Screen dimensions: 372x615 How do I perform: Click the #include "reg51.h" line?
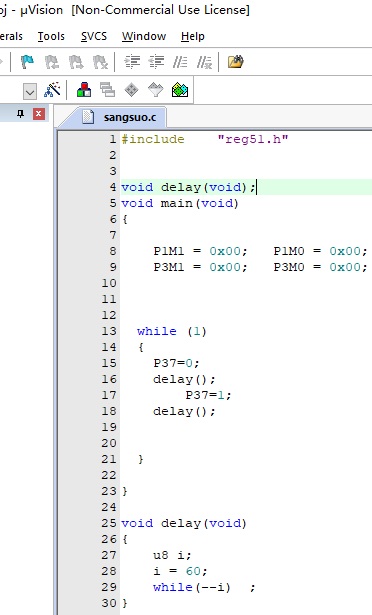coord(204,139)
